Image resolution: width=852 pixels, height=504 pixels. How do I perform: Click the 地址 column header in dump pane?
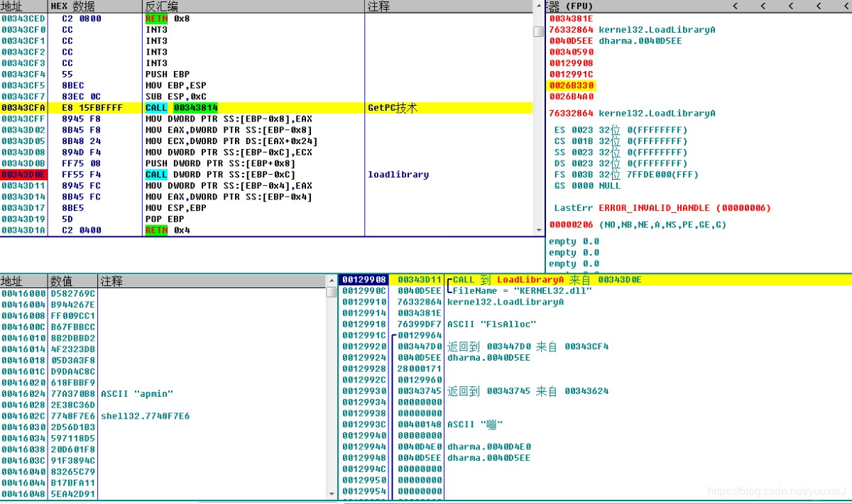23,282
